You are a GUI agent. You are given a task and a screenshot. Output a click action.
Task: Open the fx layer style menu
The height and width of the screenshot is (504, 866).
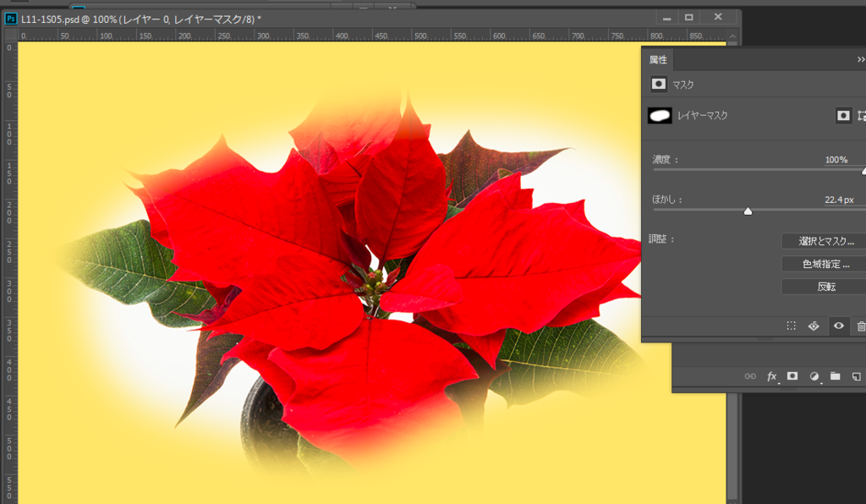pos(771,376)
